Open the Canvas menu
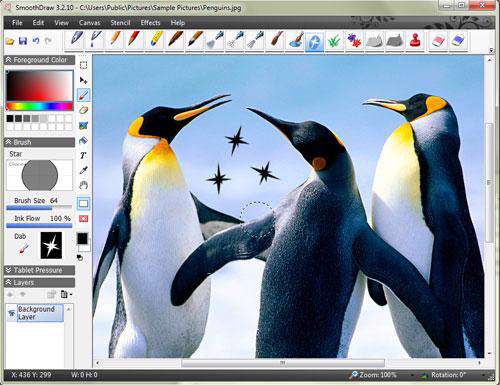This screenshot has height=385, width=500. (90, 23)
